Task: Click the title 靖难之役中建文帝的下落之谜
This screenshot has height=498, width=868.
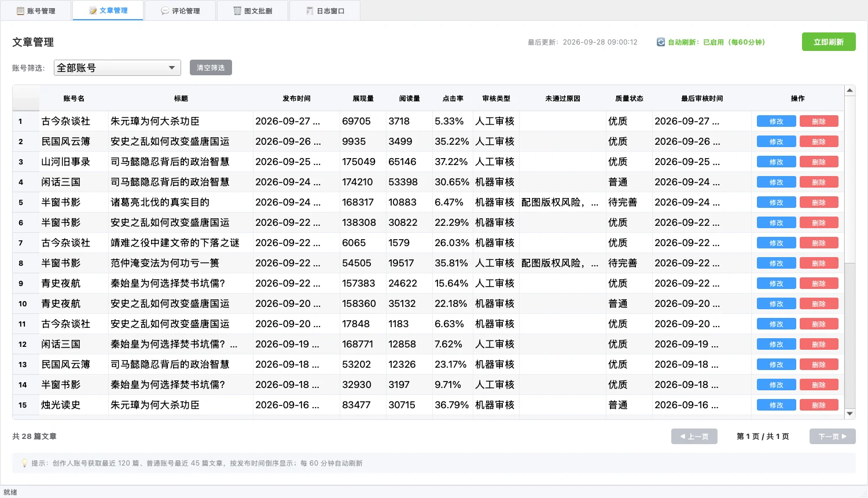Action: click(181, 243)
